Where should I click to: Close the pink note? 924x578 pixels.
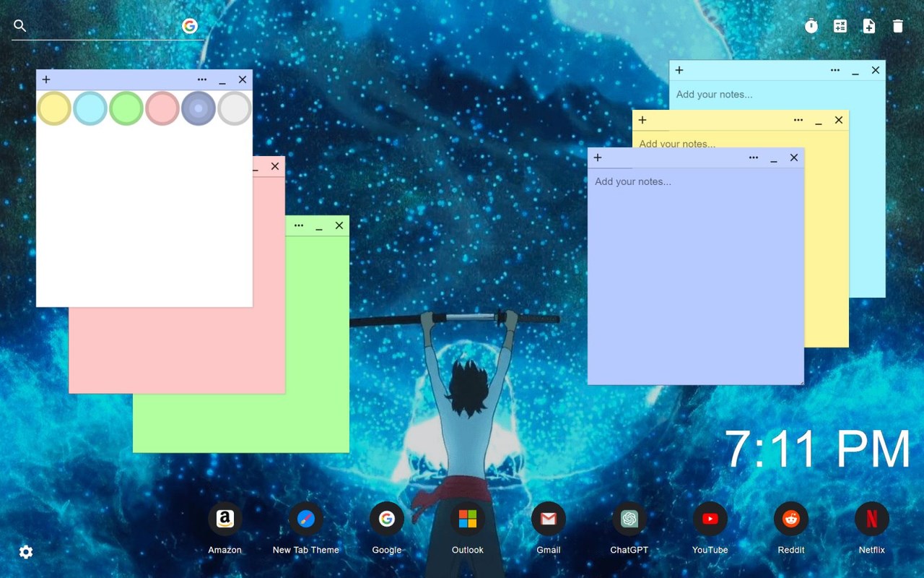(275, 166)
